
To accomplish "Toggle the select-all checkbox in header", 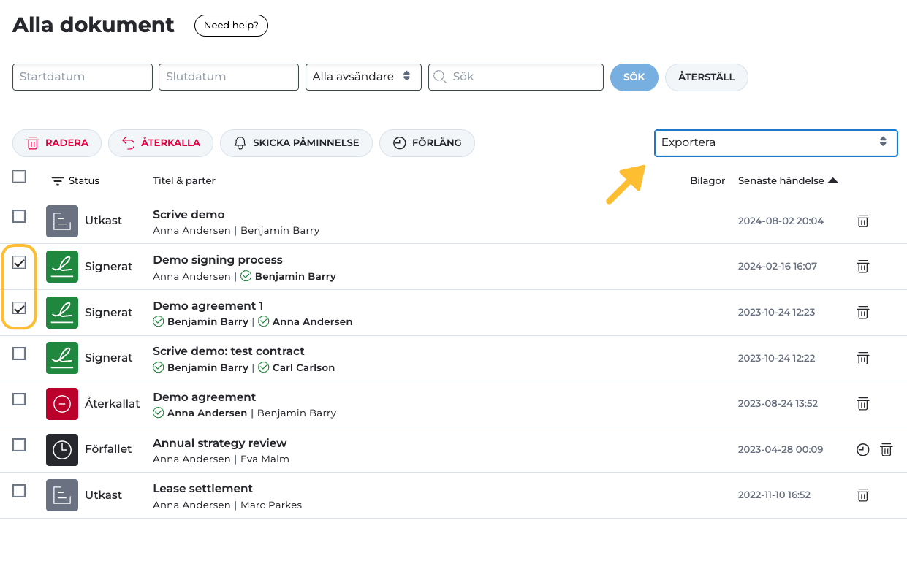I will [20, 176].
